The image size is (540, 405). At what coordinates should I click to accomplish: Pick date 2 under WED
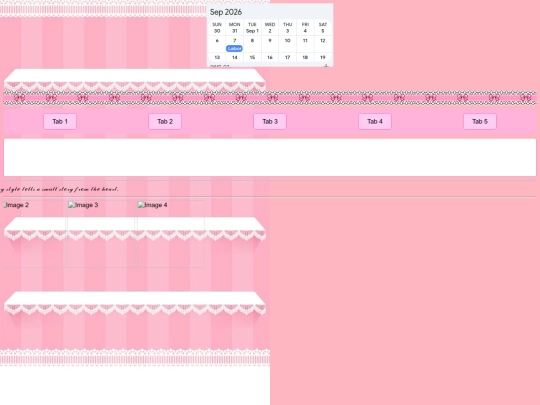[x=270, y=31]
